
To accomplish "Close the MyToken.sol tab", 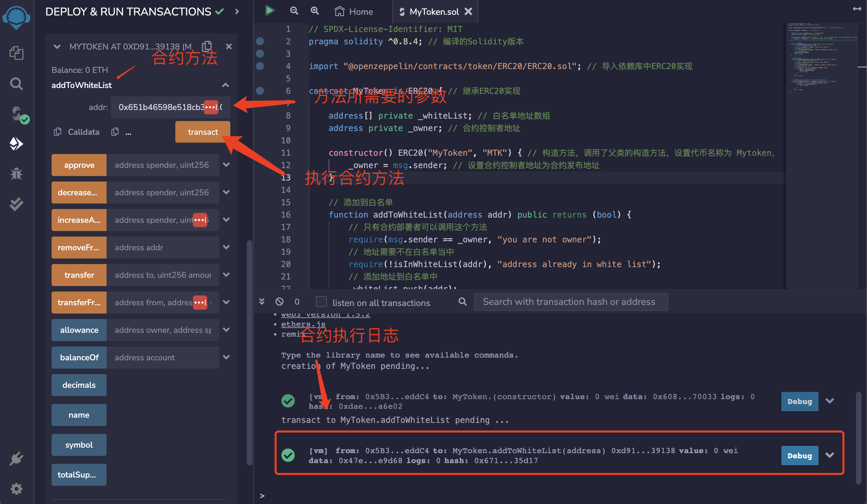I will [468, 12].
